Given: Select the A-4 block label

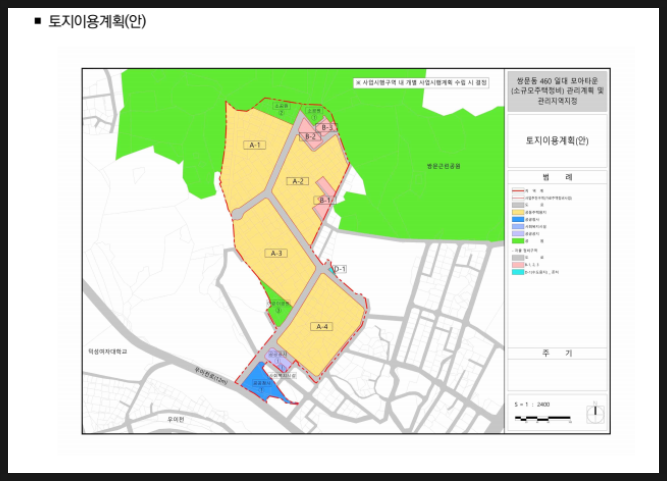Looking at the screenshot, I should pyautogui.click(x=321, y=327).
